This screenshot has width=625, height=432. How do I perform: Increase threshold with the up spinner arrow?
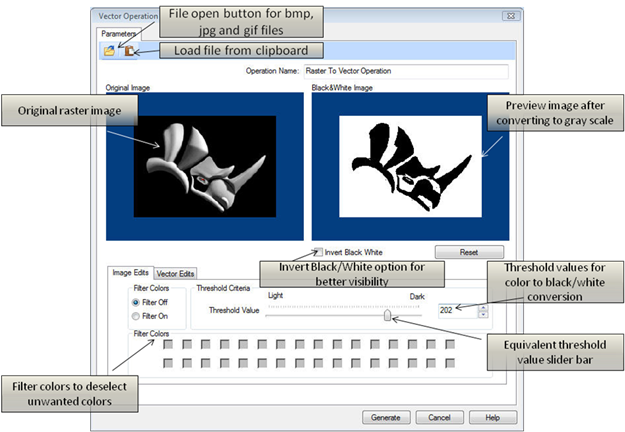483,308
